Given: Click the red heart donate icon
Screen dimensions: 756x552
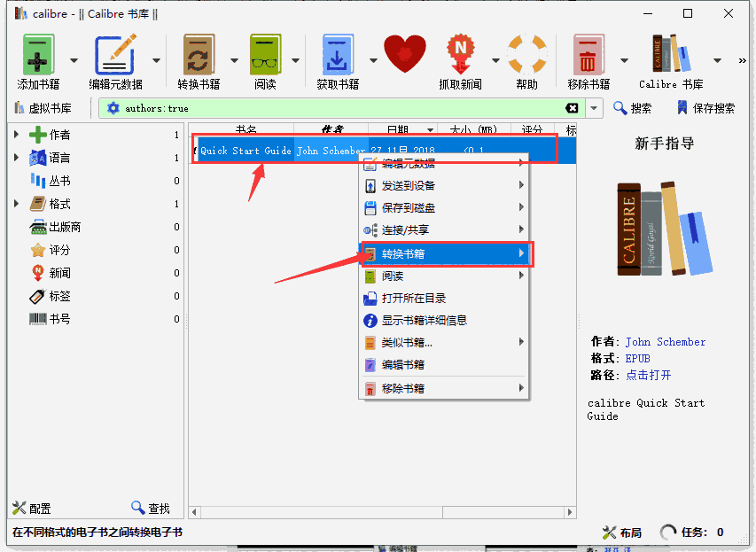Looking at the screenshot, I should (405, 53).
